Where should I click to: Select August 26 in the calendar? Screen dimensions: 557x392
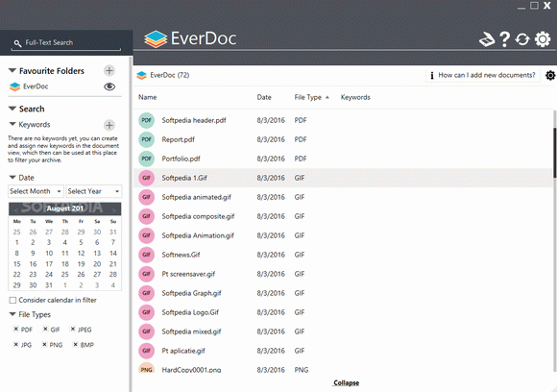[x=81, y=275]
